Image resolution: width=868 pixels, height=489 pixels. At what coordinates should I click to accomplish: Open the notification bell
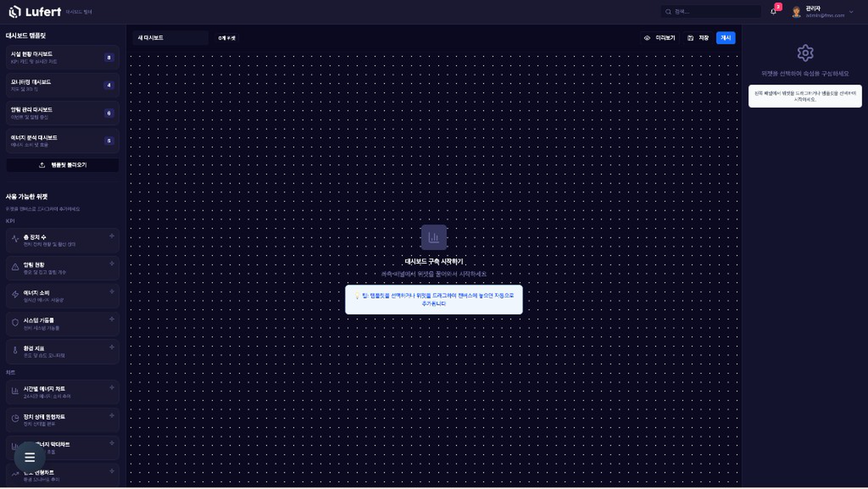[773, 12]
